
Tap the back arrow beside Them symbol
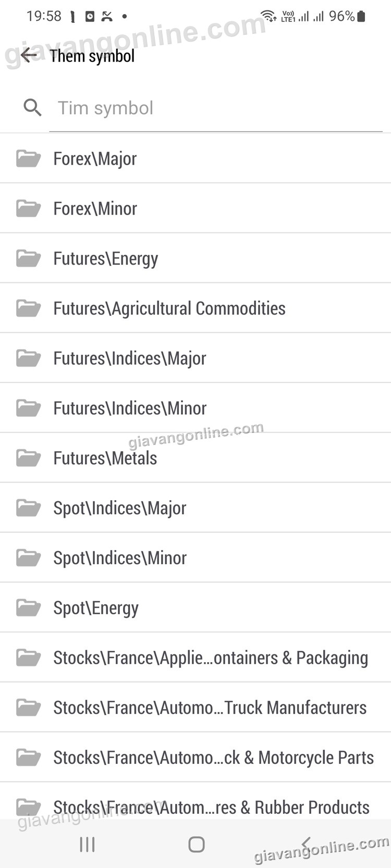(28, 55)
